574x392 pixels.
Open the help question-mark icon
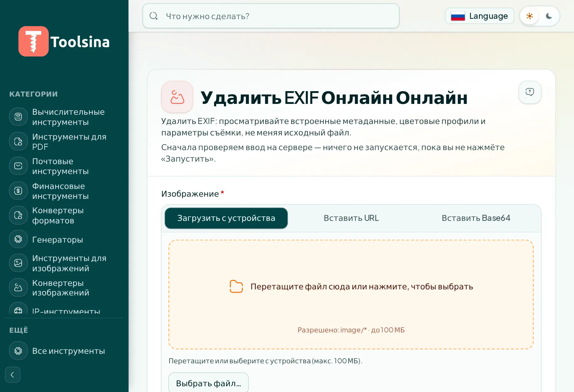pyautogui.click(x=530, y=92)
